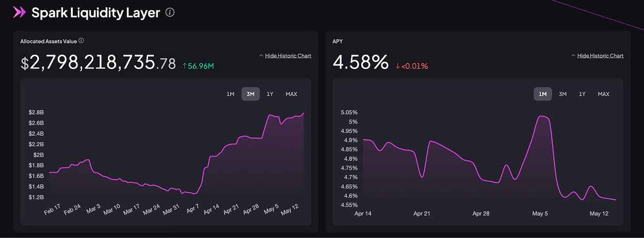Hide Historic Chart in the APY panel
This screenshot has height=238, width=644.
(600, 56)
